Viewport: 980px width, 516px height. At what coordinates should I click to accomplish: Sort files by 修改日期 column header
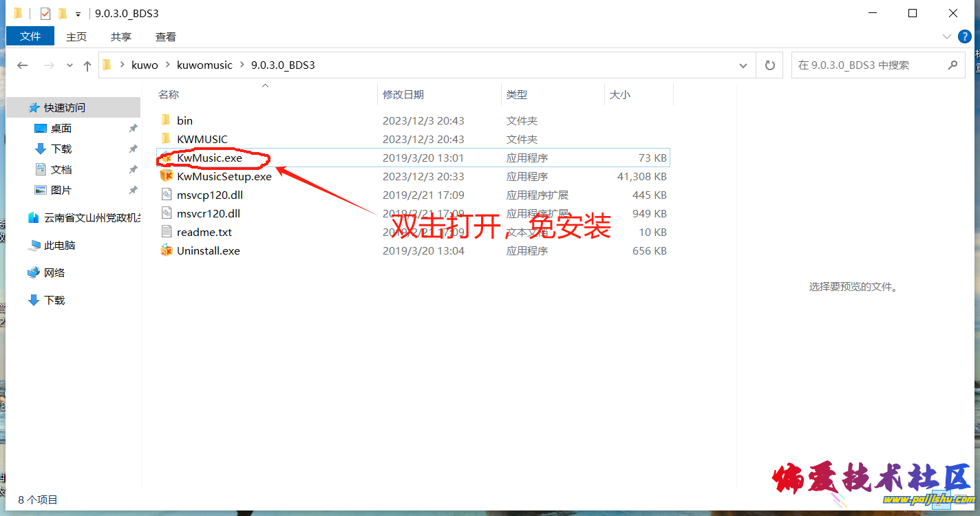[403, 95]
